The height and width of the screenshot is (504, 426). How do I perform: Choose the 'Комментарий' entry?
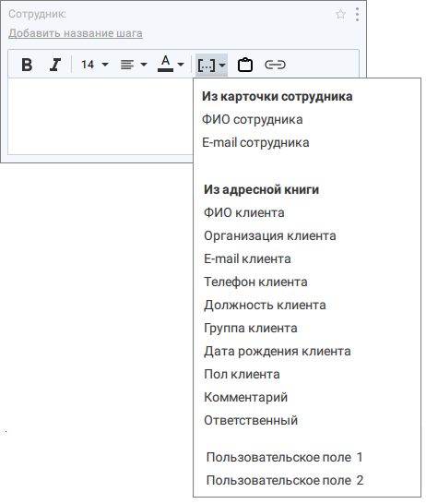[x=245, y=398]
